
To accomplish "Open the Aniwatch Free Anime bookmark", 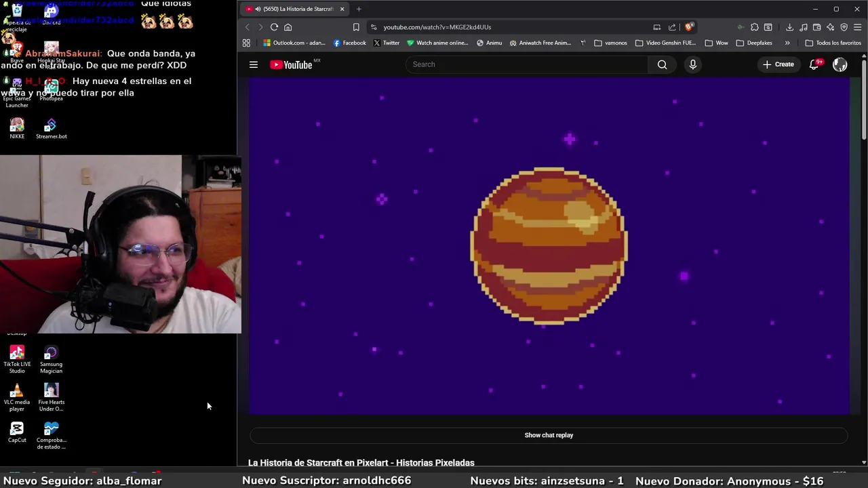I will coord(540,43).
